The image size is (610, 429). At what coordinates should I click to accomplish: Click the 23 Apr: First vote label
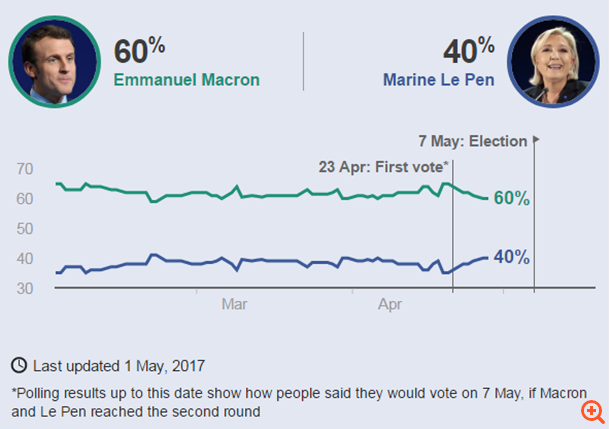[x=383, y=167]
